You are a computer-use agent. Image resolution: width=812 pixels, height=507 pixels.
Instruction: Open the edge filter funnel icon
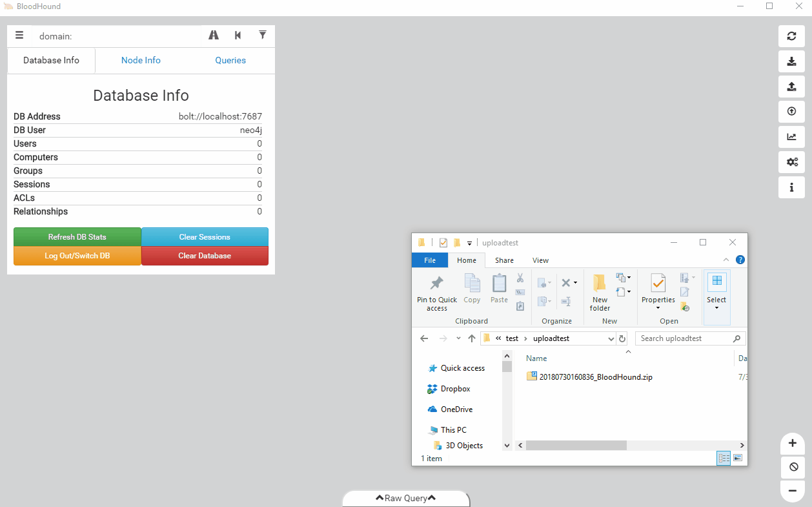click(263, 35)
